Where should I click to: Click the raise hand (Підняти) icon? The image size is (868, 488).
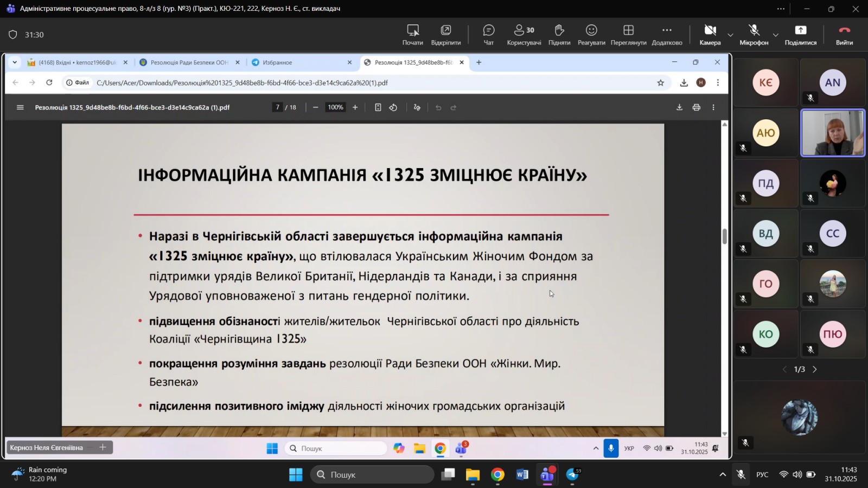[x=559, y=35]
